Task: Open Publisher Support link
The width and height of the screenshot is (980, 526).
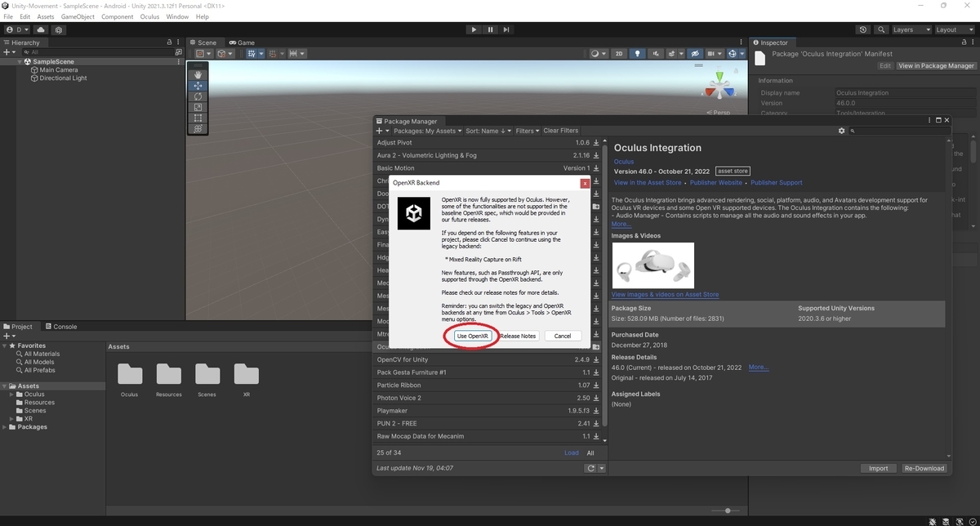Action: click(777, 183)
